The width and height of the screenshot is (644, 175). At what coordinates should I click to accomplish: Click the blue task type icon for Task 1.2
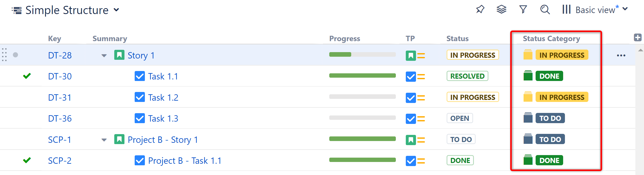139,97
